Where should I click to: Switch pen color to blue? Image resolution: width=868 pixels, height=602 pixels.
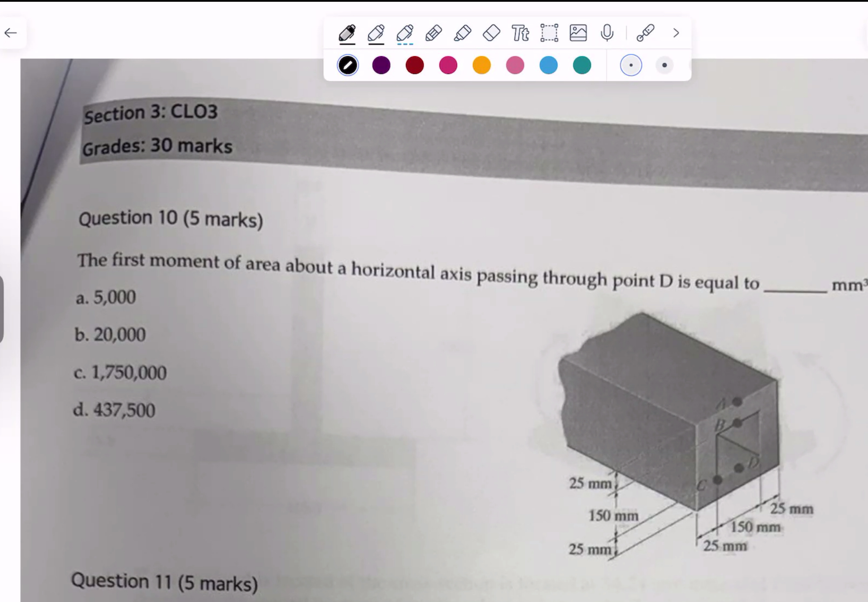pyautogui.click(x=548, y=65)
